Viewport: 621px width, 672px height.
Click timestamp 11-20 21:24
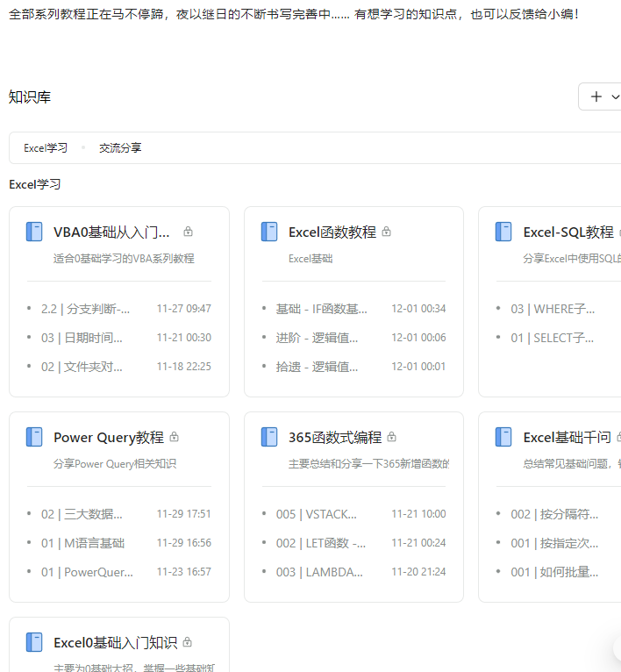418,572
